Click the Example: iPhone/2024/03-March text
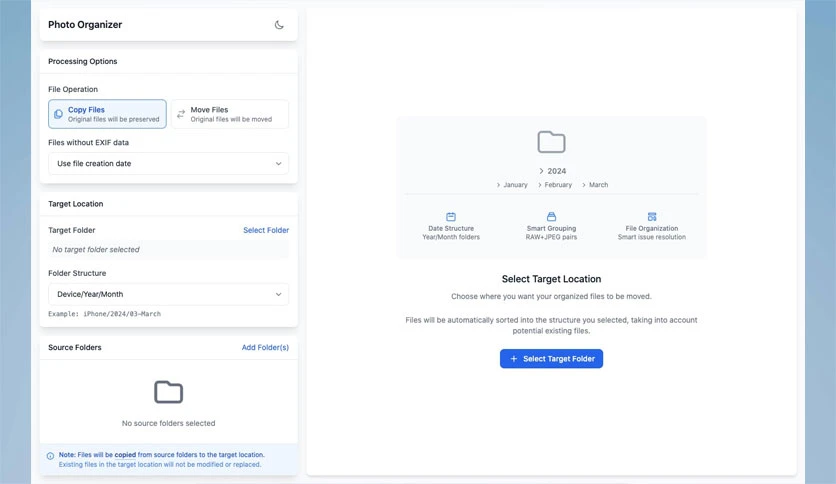836x484 pixels. tap(104, 314)
